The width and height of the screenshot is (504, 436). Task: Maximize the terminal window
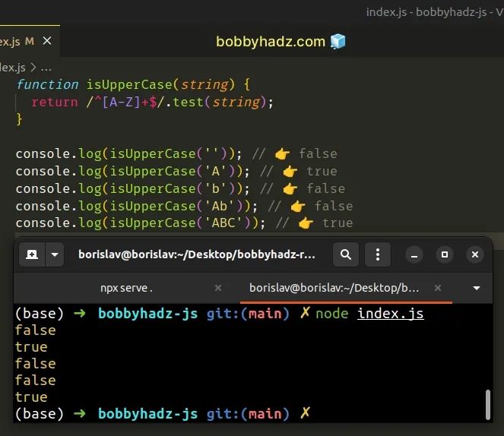point(445,254)
